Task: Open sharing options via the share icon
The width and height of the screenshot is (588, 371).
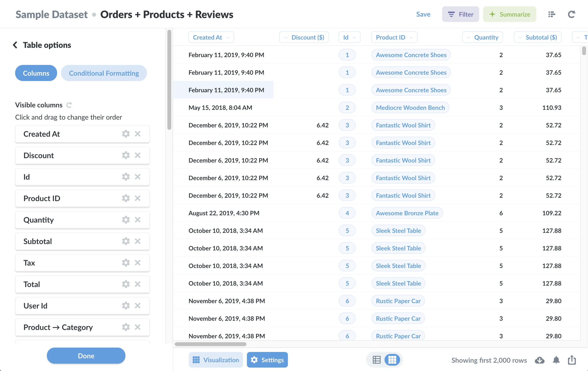Action: pos(572,360)
